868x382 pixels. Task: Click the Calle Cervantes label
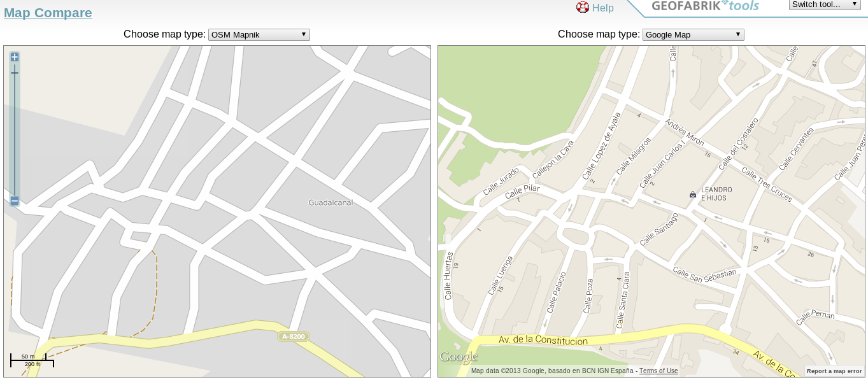797,150
